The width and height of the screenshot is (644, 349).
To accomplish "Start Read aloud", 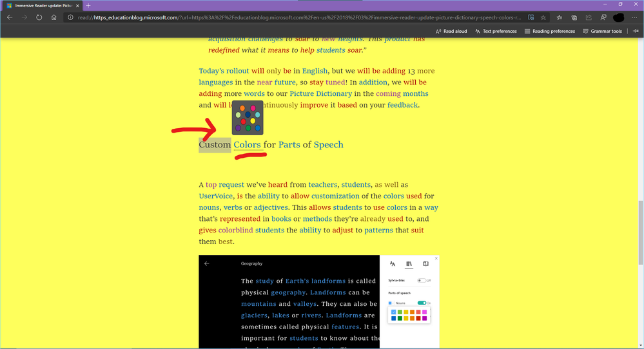I will click(451, 31).
